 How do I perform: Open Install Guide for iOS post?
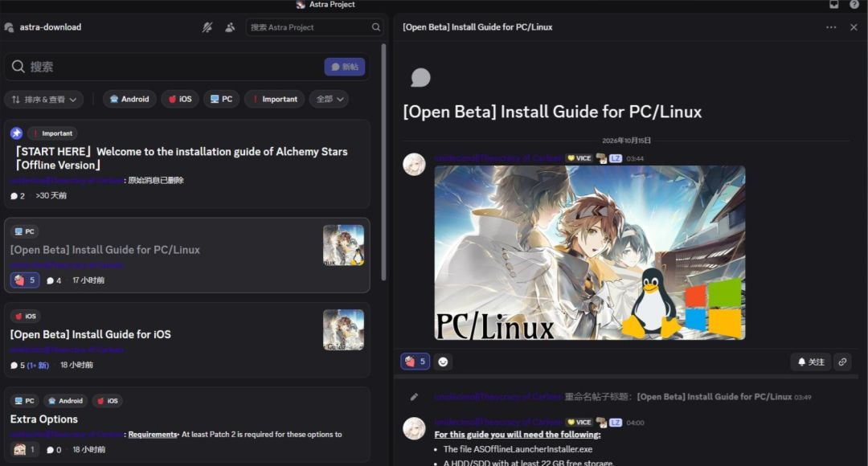click(187, 340)
